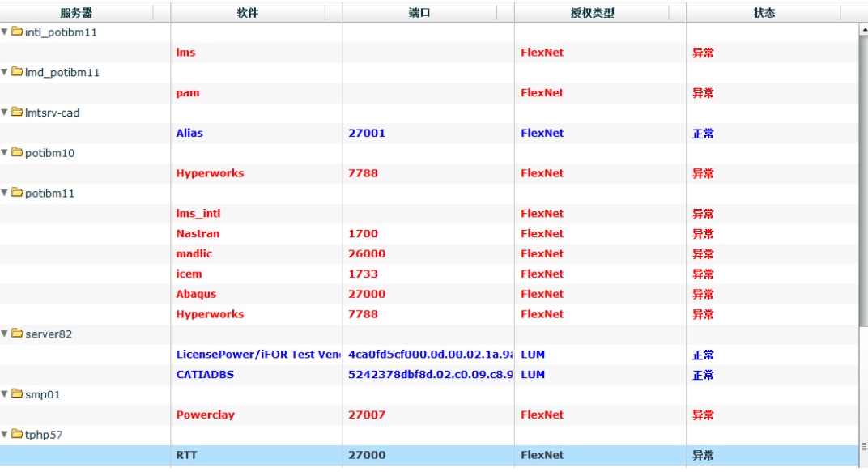Click the lmd_potibm11 folder icon
The height and width of the screenshot is (472, 868).
17,72
